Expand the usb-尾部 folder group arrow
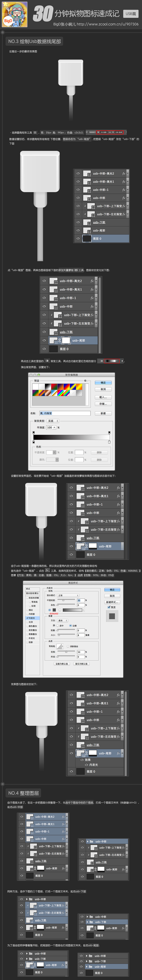142x980 pixels. click(x=86, y=967)
